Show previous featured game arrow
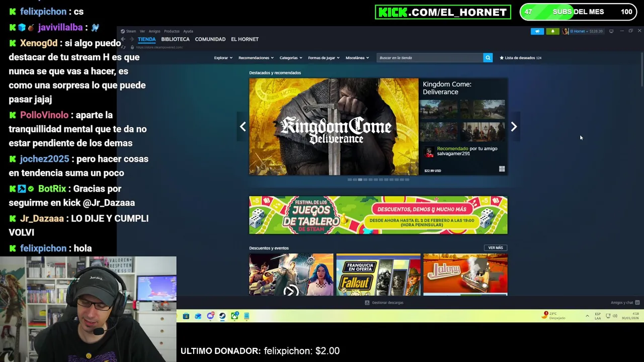Screen dimensions: 644x362 pos(243,127)
